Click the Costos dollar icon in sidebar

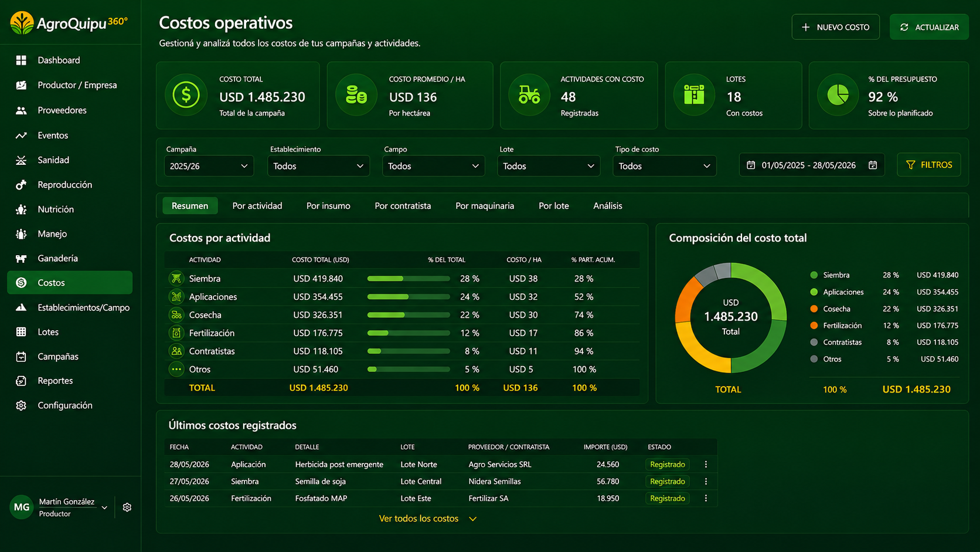pos(21,283)
